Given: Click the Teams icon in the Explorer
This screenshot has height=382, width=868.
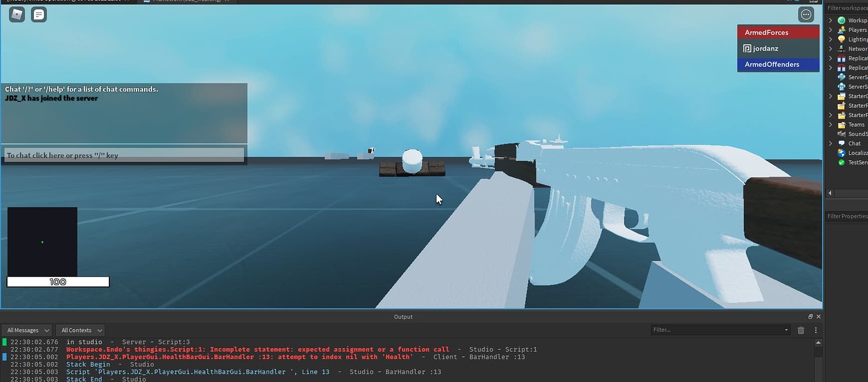Looking at the screenshot, I should coord(842,124).
